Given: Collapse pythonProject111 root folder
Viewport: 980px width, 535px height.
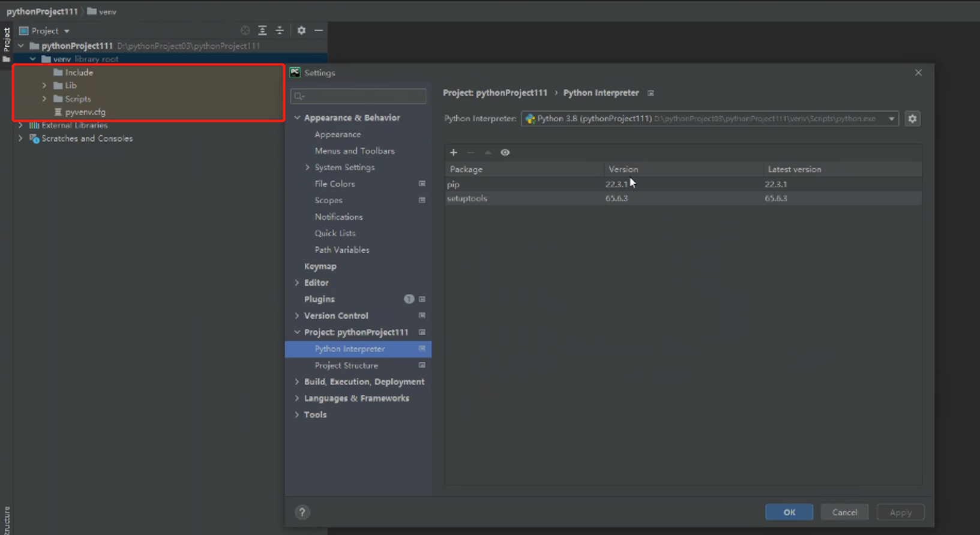Looking at the screenshot, I should [21, 46].
